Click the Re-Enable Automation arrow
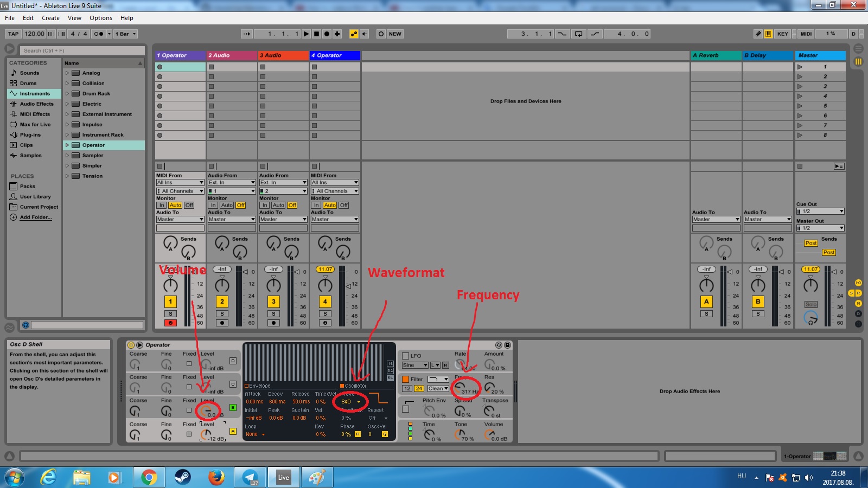The width and height of the screenshot is (868, 488). tap(365, 34)
